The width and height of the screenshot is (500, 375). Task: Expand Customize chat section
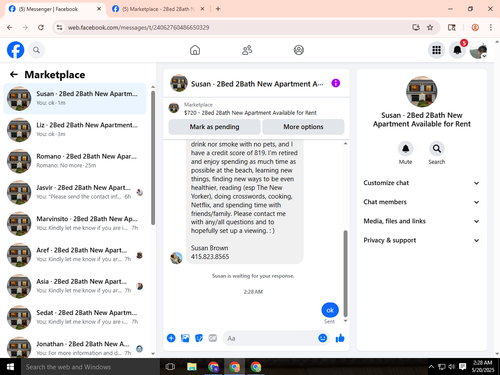tap(421, 183)
